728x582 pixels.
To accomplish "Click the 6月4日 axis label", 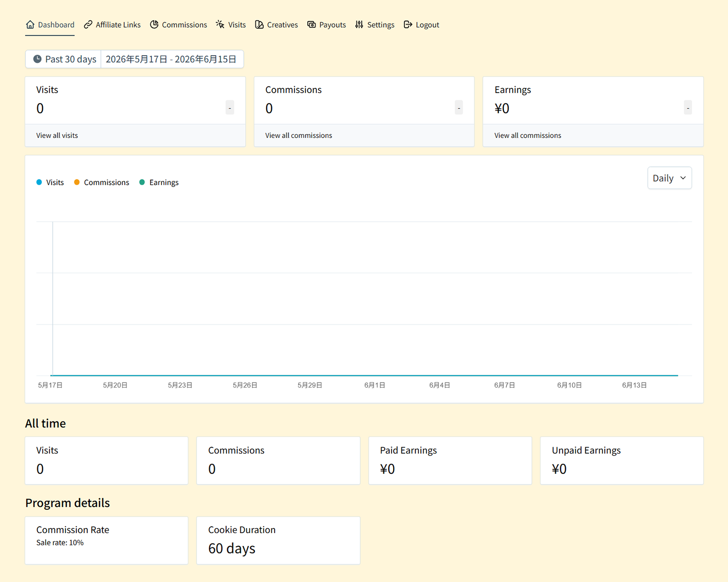I will [440, 385].
